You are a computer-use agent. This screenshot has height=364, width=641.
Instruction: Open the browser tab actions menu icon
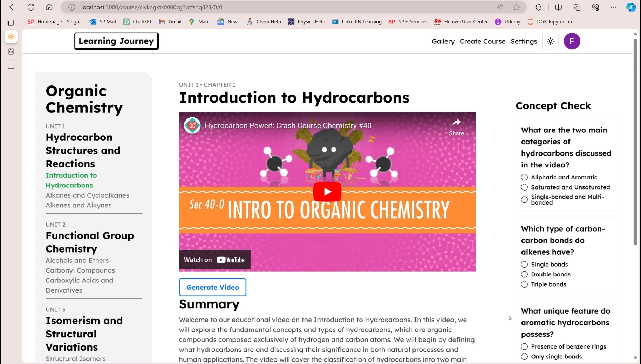[11, 22]
